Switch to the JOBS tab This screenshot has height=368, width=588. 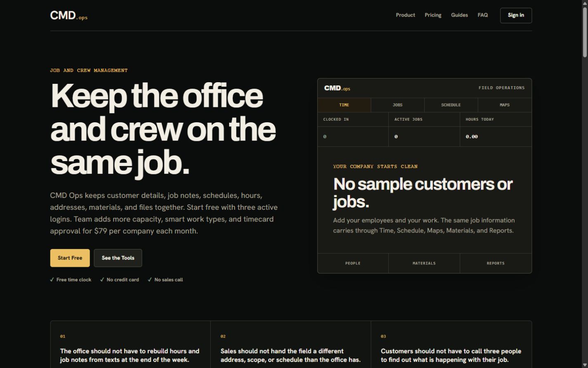(x=397, y=105)
